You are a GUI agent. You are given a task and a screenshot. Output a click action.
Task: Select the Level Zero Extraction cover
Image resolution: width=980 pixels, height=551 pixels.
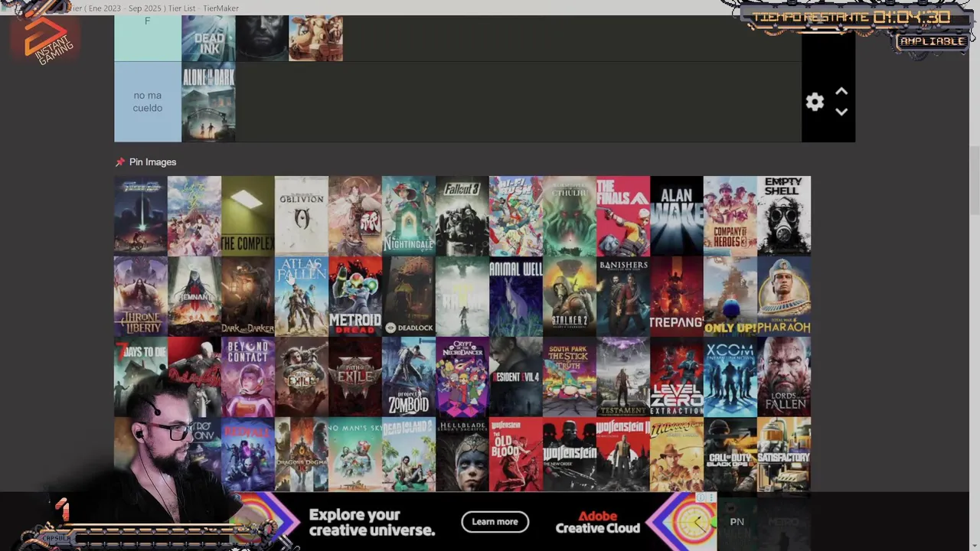point(677,377)
